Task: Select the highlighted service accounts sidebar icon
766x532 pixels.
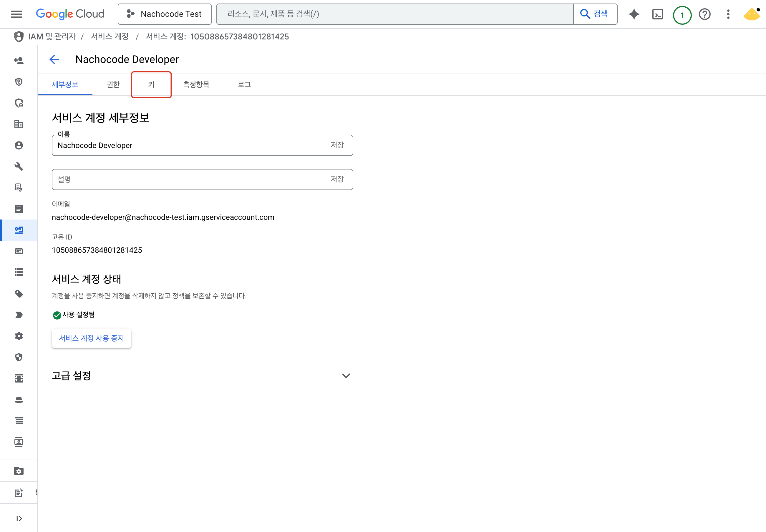Action: point(19,230)
